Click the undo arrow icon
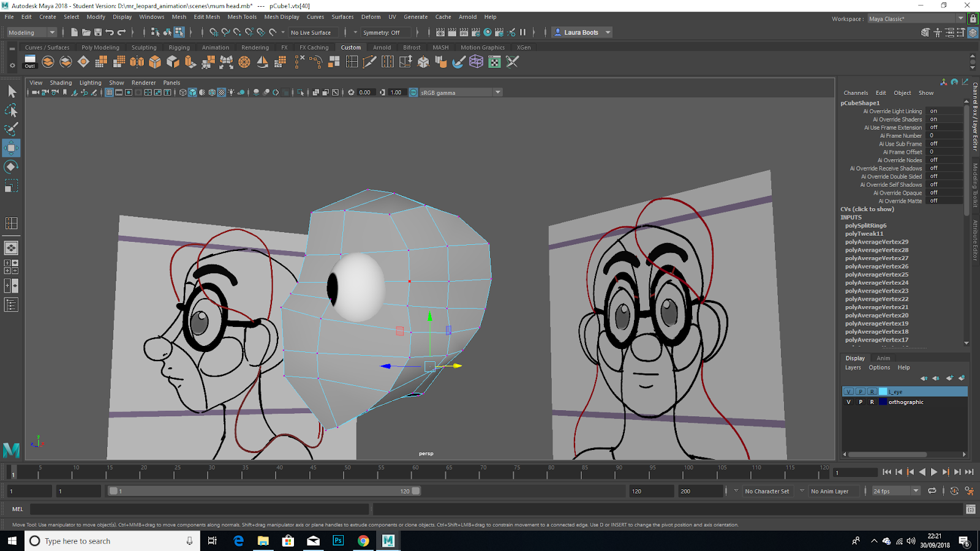The image size is (980, 551). pos(110,32)
